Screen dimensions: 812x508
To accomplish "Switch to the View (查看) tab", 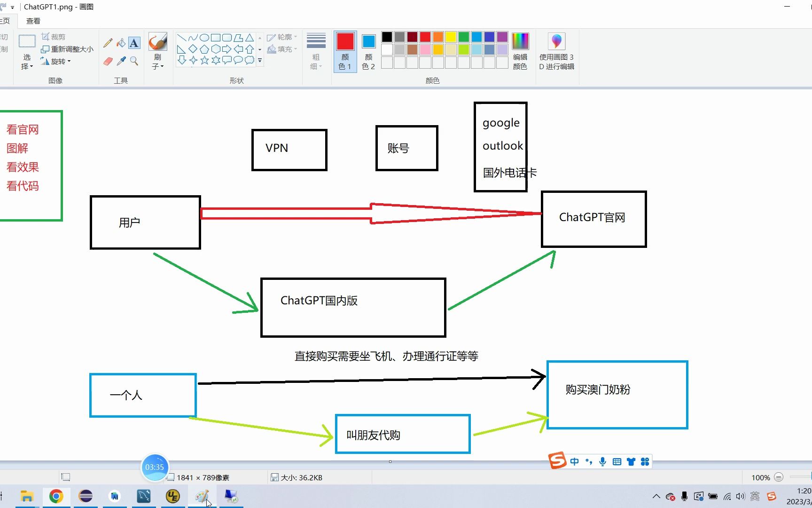I will coord(33,21).
